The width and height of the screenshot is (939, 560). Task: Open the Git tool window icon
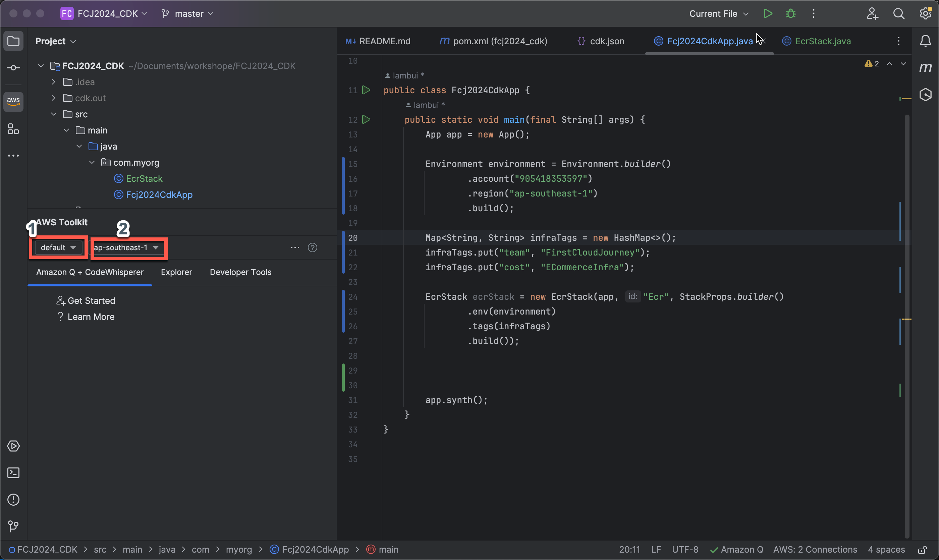pyautogui.click(x=13, y=526)
